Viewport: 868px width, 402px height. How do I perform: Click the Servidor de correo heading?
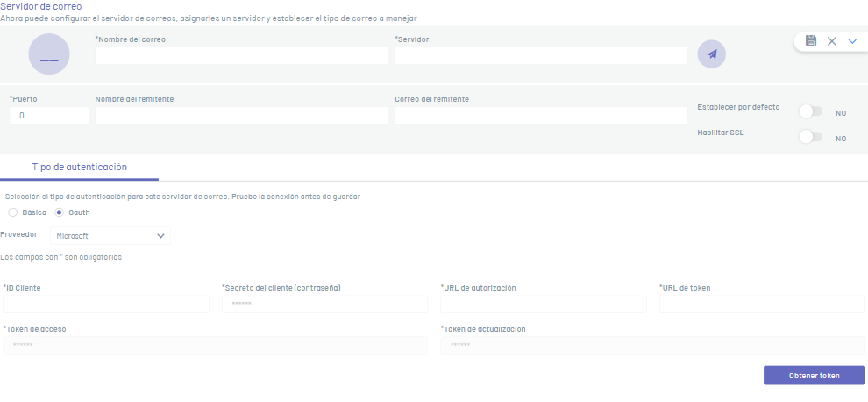pos(41,7)
